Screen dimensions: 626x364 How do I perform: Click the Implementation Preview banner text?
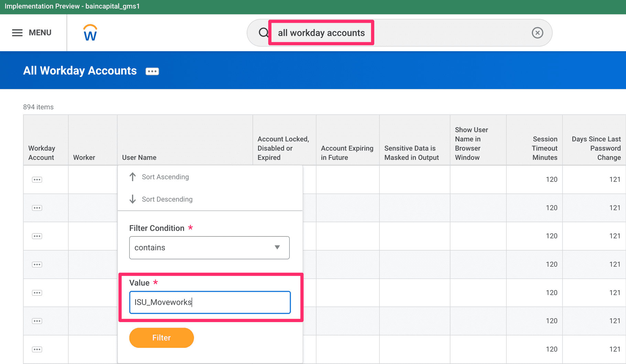point(72,7)
